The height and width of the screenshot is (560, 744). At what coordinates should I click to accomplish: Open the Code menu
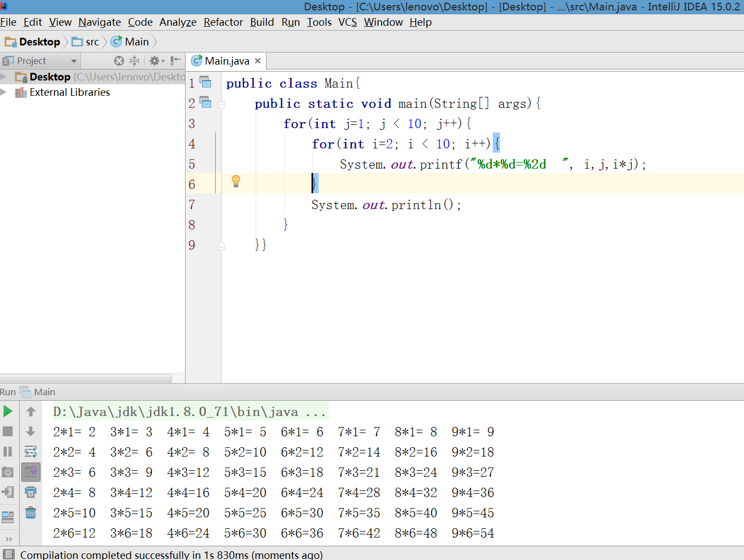(140, 22)
